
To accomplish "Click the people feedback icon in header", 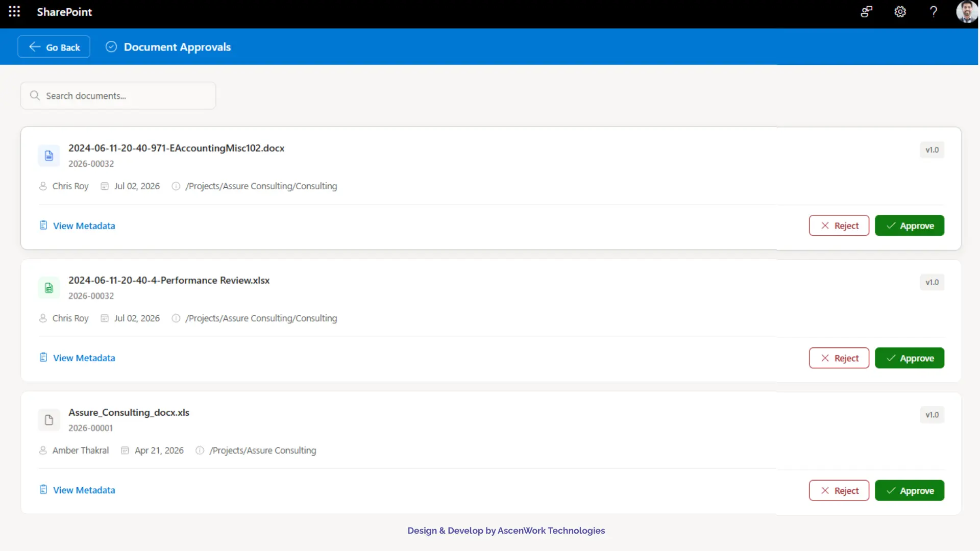I will tap(866, 12).
